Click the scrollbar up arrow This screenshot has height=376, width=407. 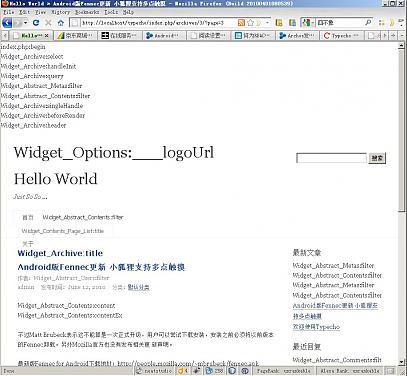[x=402, y=46]
